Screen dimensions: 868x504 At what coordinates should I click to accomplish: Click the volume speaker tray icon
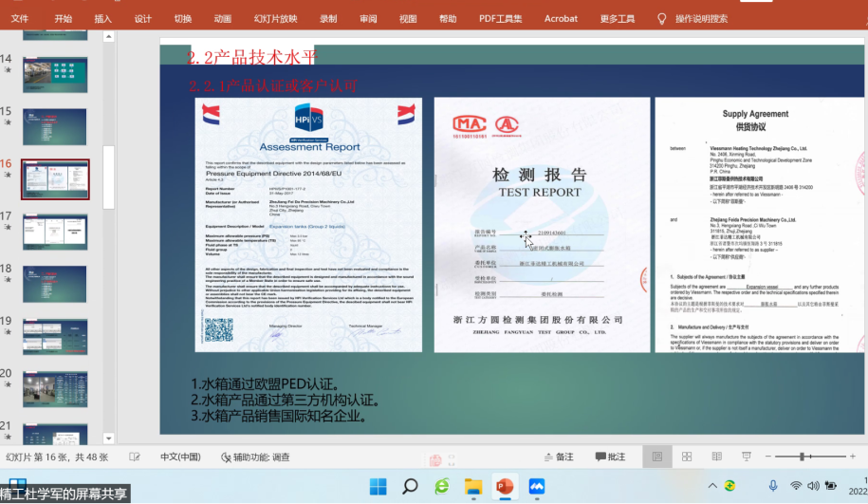click(x=813, y=486)
